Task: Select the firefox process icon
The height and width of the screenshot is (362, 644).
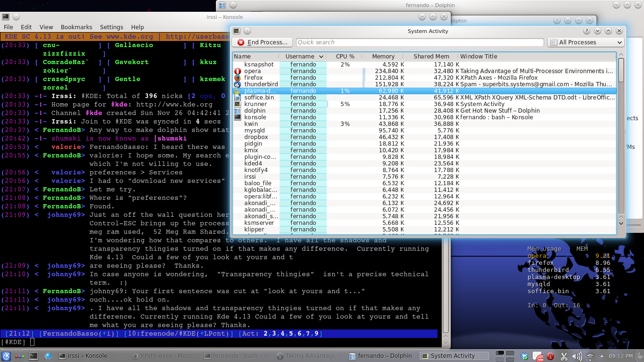Action: pyautogui.click(x=238, y=78)
